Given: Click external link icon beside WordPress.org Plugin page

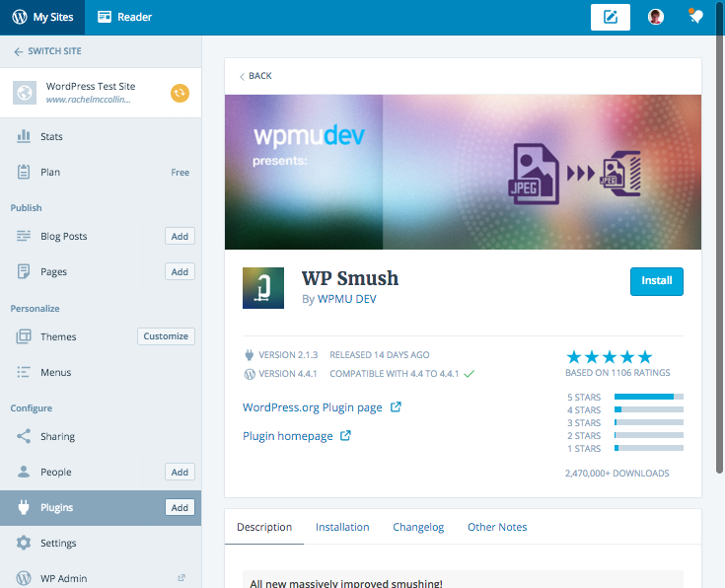Looking at the screenshot, I should pyautogui.click(x=396, y=407).
